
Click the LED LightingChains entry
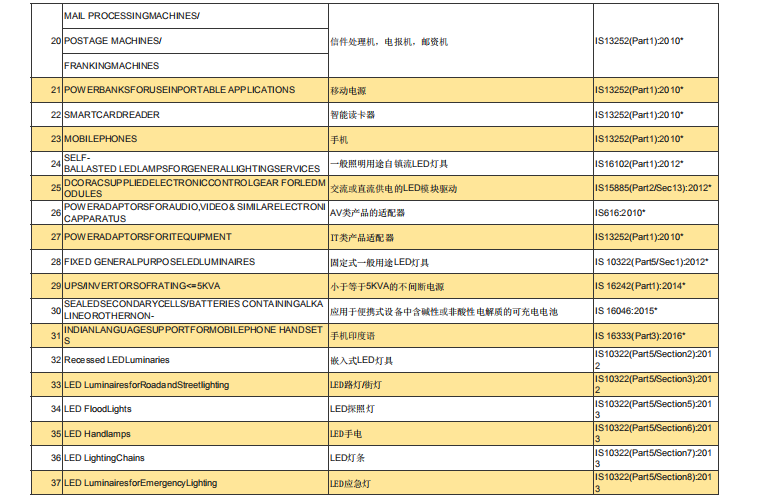pos(105,458)
